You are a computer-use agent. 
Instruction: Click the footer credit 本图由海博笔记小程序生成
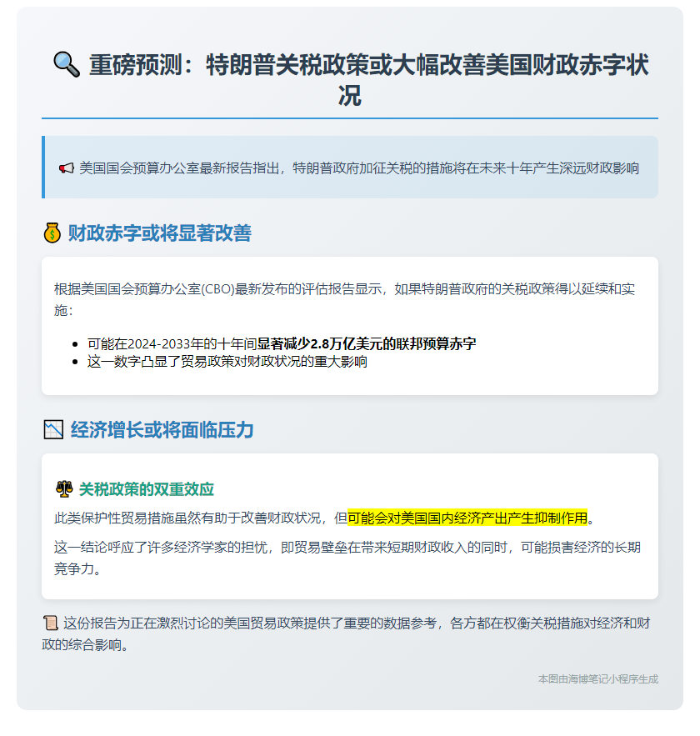597,679
